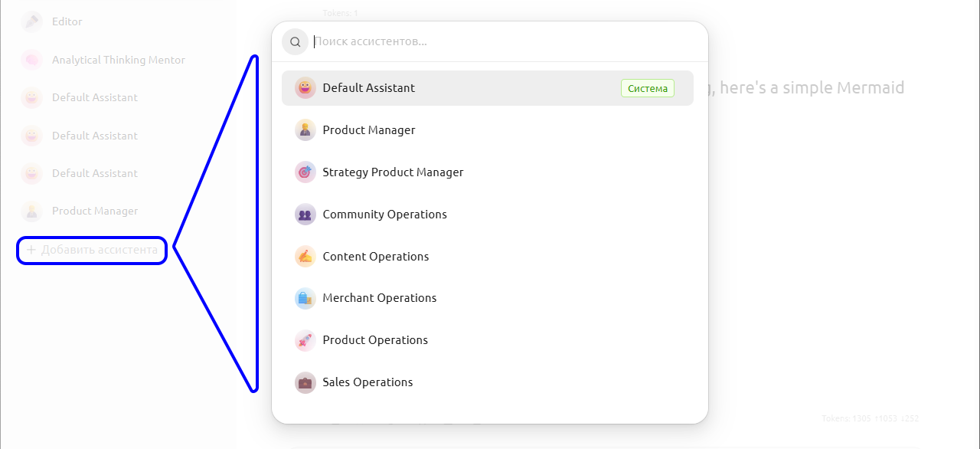Click the Sales Operations briefcase icon
This screenshot has height=449, width=980.
305,382
